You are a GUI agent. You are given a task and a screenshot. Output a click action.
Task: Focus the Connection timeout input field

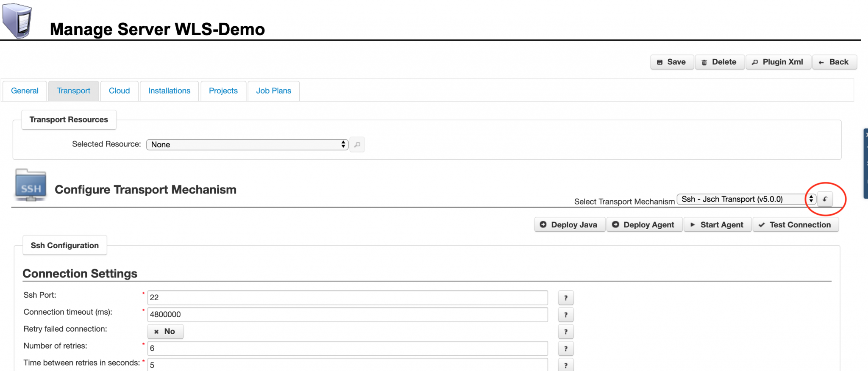[x=347, y=315]
